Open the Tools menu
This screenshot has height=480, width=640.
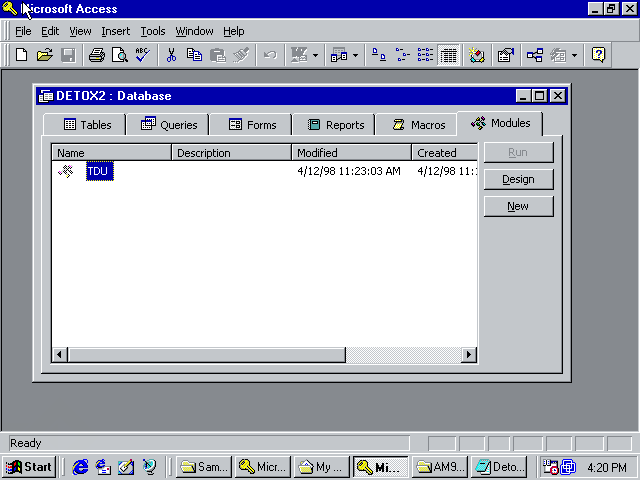(x=153, y=31)
